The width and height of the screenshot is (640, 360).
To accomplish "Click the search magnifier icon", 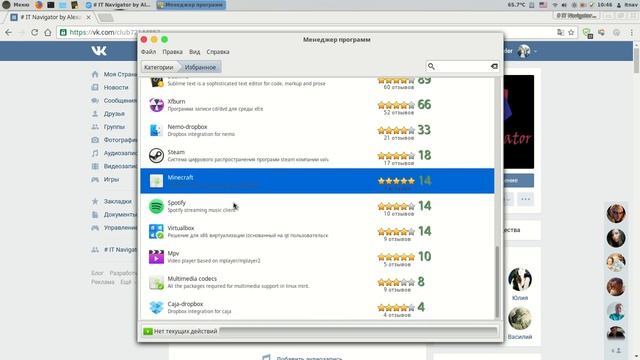I will click(431, 66).
